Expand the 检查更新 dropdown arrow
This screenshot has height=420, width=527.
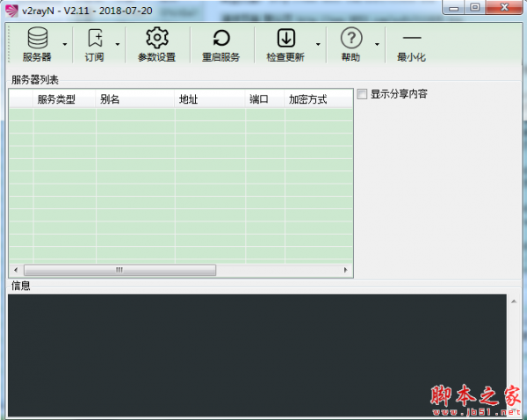point(318,44)
